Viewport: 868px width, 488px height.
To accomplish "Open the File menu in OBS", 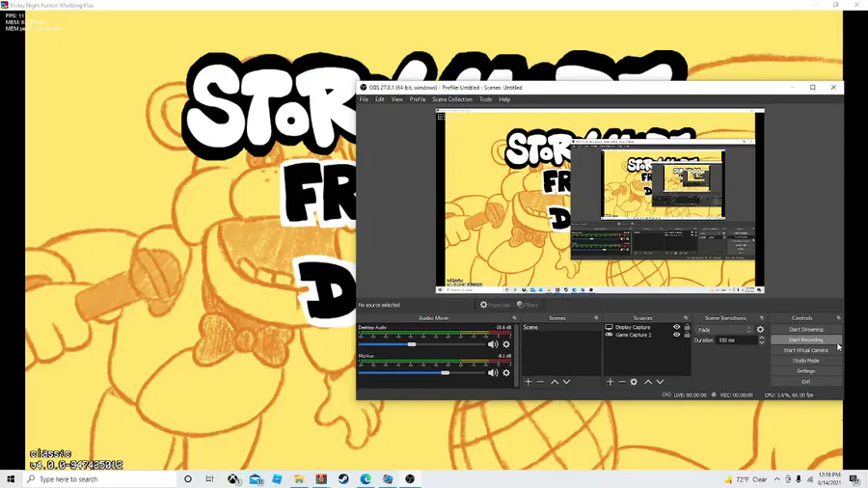I will click(364, 99).
